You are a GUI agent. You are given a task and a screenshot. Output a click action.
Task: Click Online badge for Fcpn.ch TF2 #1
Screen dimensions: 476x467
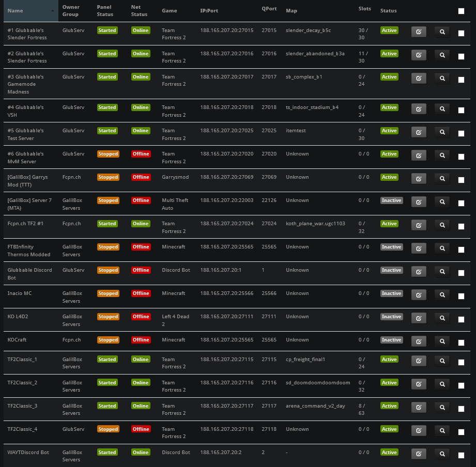pos(141,224)
